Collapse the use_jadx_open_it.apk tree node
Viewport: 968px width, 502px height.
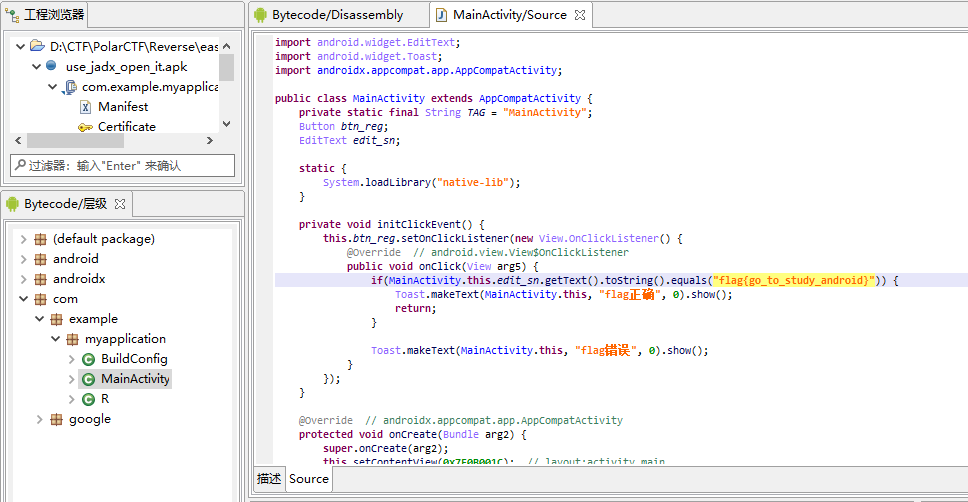click(x=36, y=67)
